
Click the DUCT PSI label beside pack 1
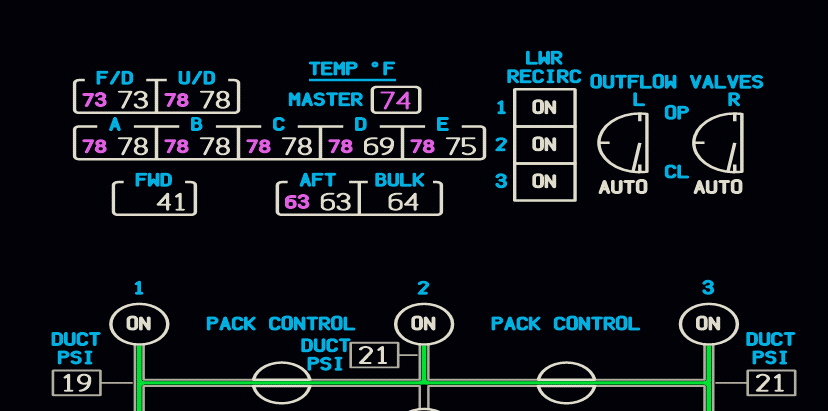click(76, 348)
